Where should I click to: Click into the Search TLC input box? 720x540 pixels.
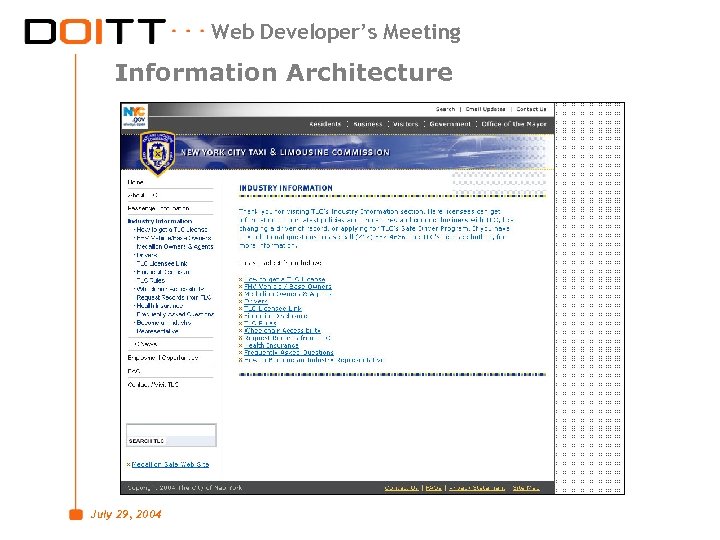click(171, 430)
